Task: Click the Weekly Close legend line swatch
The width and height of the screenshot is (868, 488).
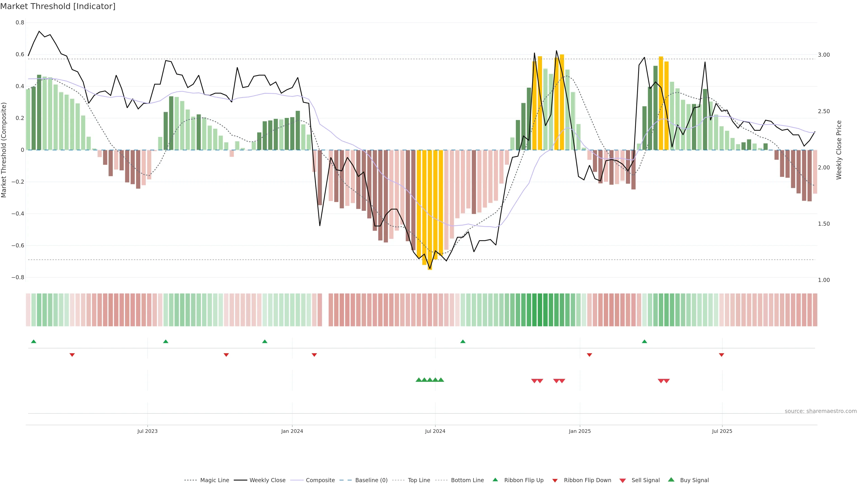Action: click(x=240, y=480)
